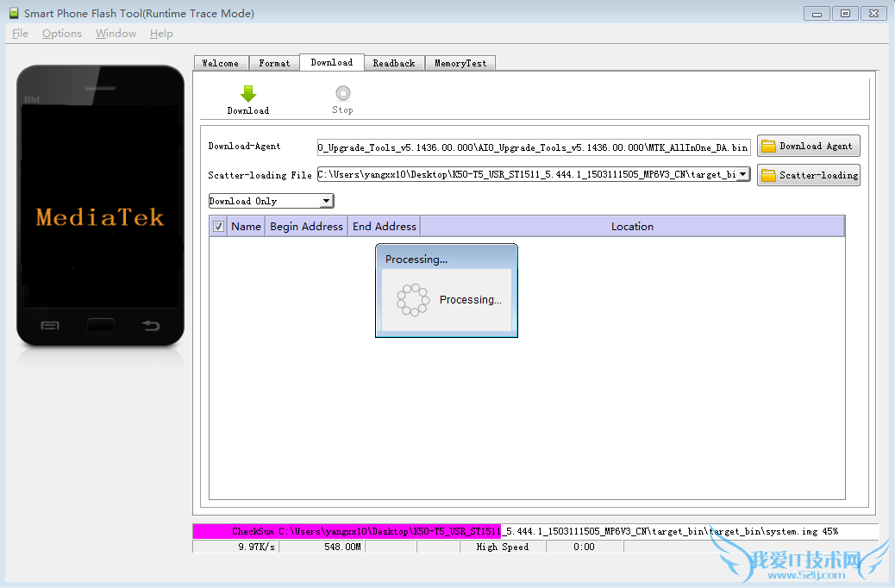
Task: Switch to the Welcome tab
Action: coord(221,63)
